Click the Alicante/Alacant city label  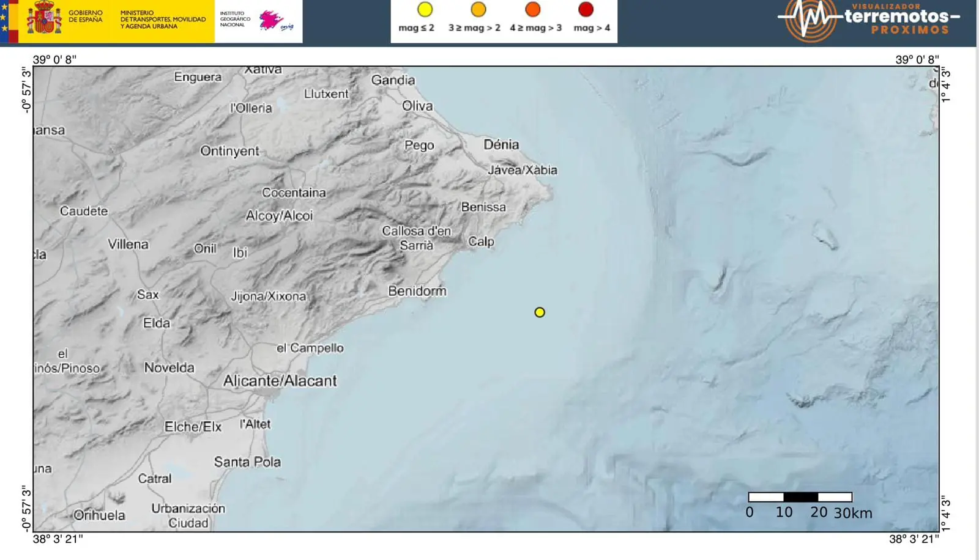(x=280, y=381)
